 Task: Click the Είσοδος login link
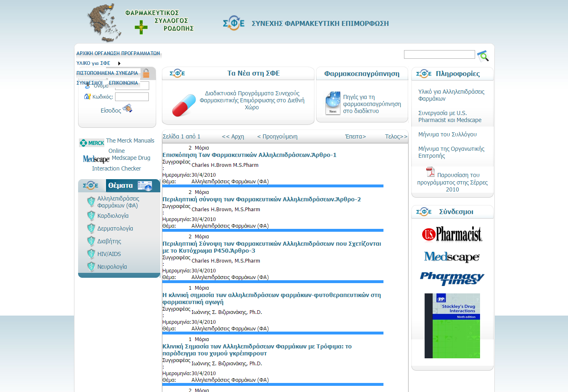click(111, 111)
